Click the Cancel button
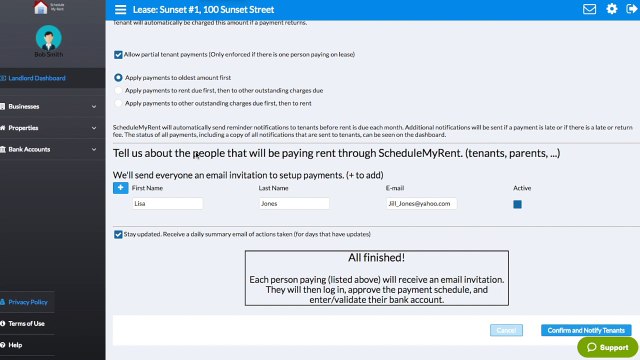The height and width of the screenshot is (360, 640). [x=506, y=330]
